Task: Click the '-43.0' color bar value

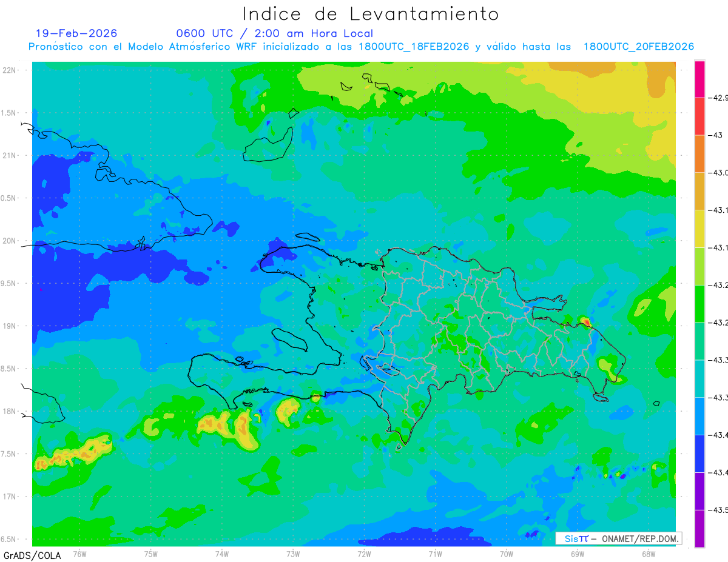Action: (718, 173)
